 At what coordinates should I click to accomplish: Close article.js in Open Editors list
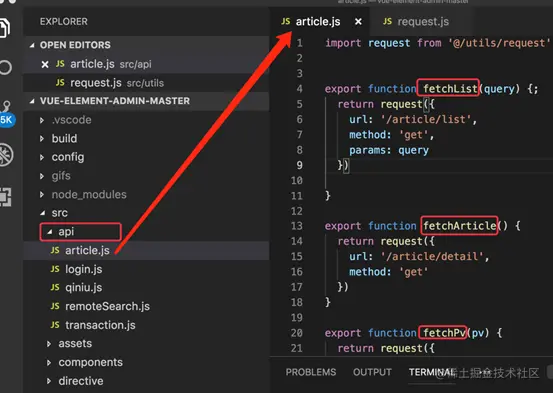(45, 65)
